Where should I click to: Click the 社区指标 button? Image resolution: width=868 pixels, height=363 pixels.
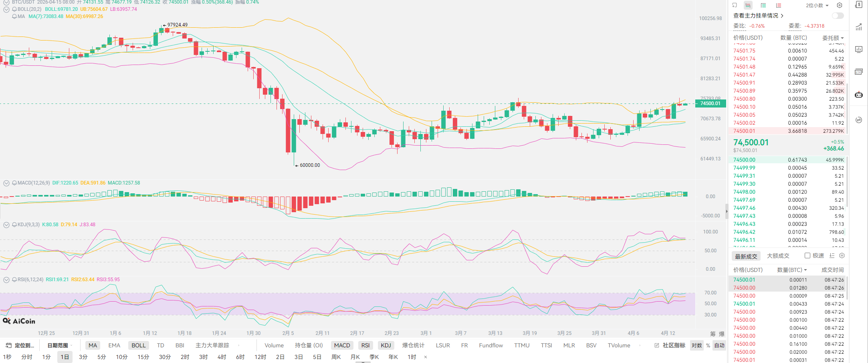[670, 345]
